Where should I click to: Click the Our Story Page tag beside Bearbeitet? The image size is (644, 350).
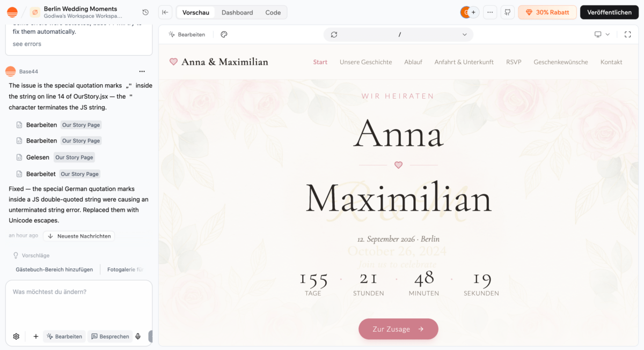80,174
